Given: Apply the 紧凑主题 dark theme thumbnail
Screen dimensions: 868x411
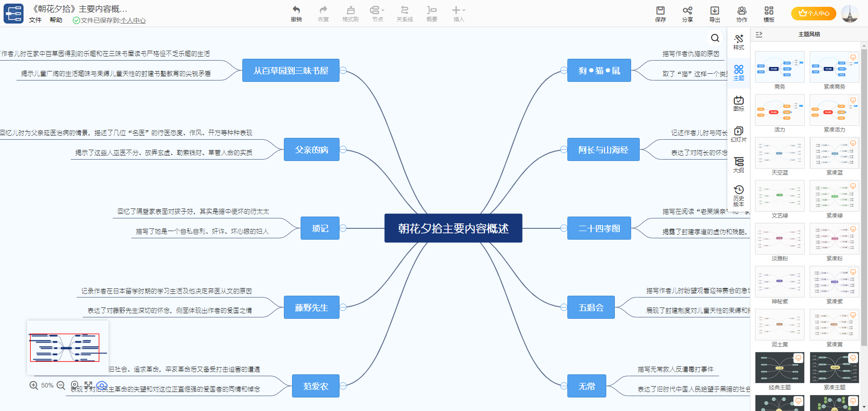Looking at the screenshot, I should [x=834, y=368].
